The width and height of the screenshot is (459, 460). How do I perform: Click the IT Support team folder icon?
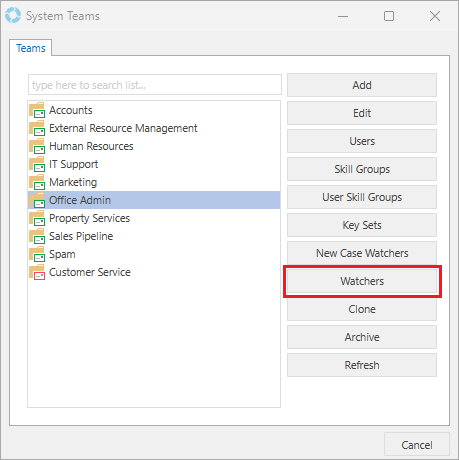click(x=37, y=164)
